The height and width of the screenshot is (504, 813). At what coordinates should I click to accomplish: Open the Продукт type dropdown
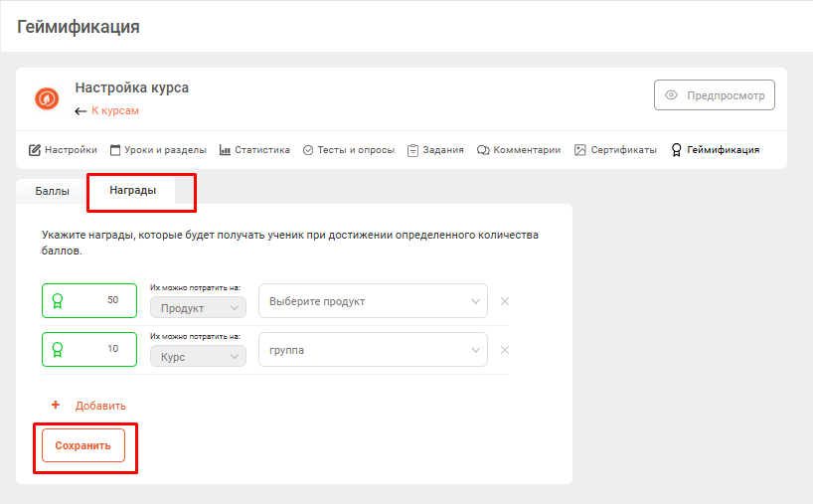point(198,308)
